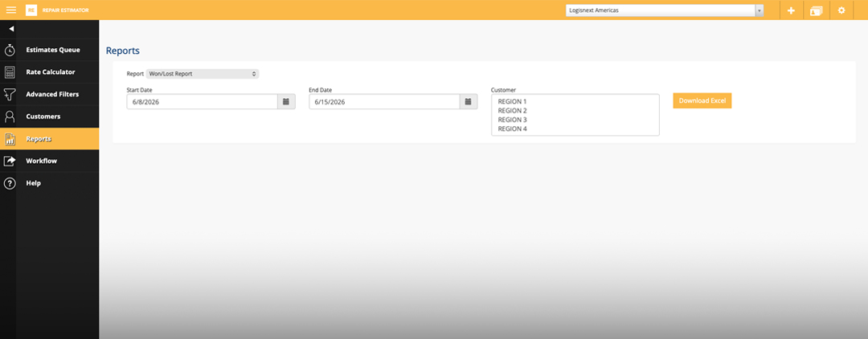Click the Download Excel button
This screenshot has width=868, height=339.
point(702,100)
